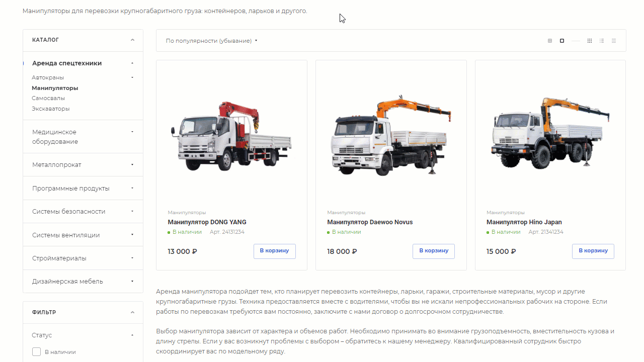This screenshot has height=362, width=644.
Task: Expand the Стройматериалы arrow
Action: pos(132,258)
